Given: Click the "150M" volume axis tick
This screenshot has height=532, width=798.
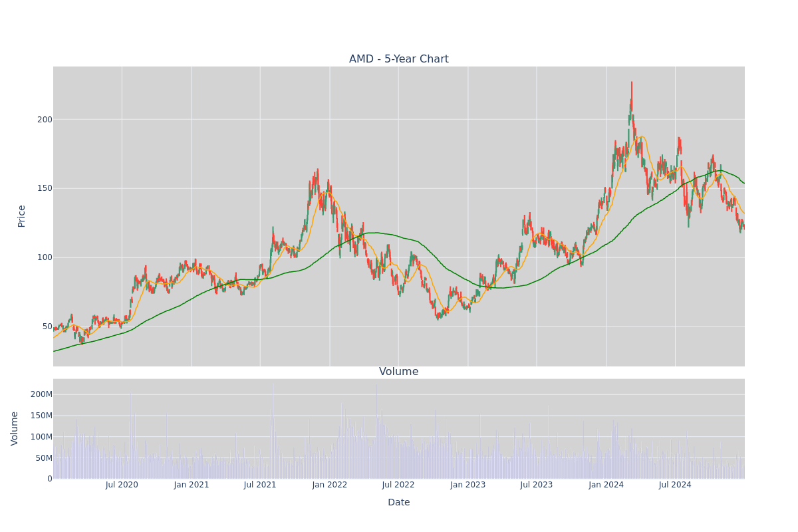Looking at the screenshot, I should click(x=41, y=416).
